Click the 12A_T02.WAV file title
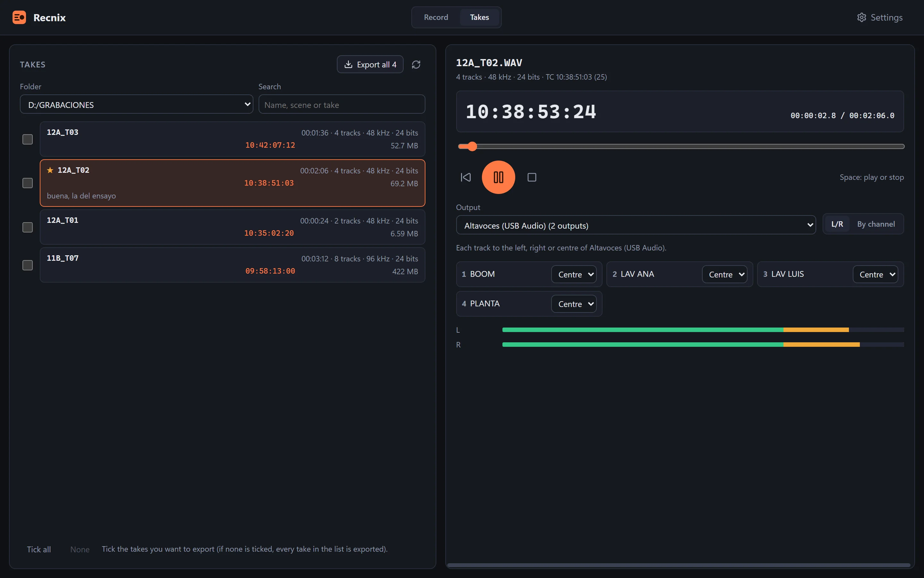924x578 pixels. [x=489, y=63]
